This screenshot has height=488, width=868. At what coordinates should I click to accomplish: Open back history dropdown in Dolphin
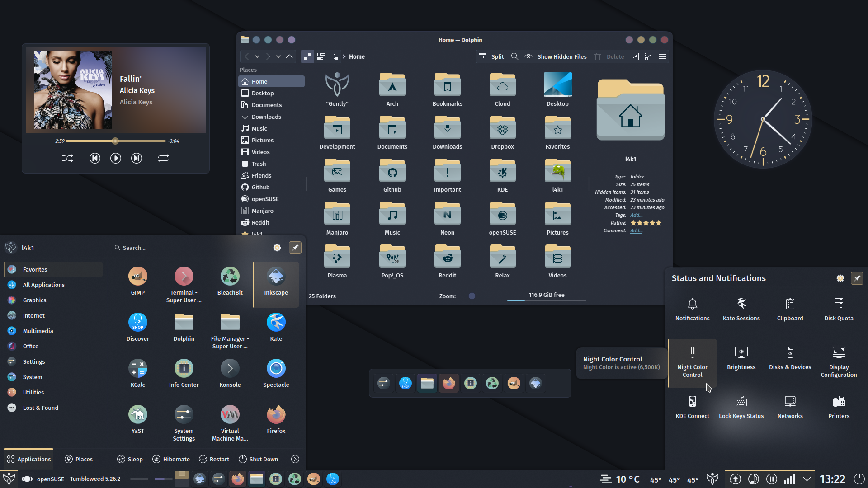[x=257, y=56]
